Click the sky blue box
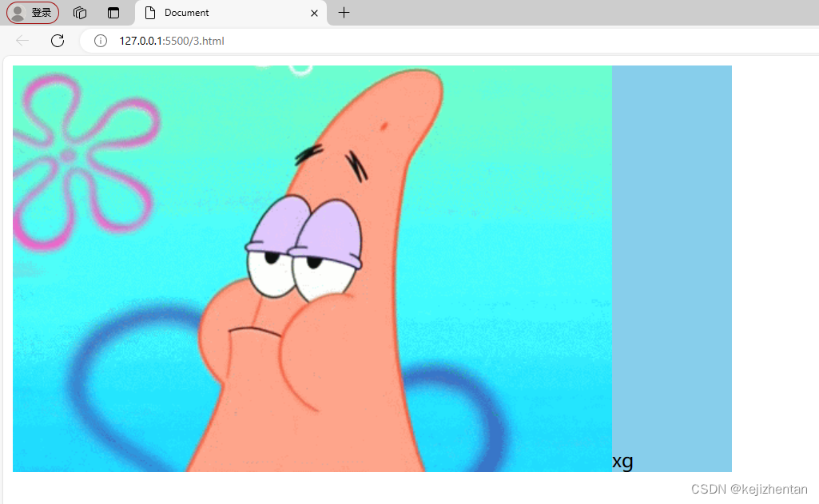Viewport: 819px width, 504px height. coord(672,268)
